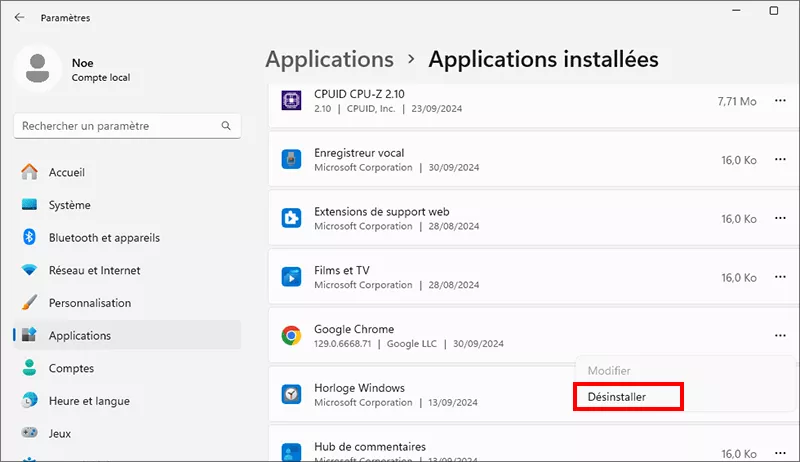
Task: Click the Enregistreur vocal app name
Action: pos(359,153)
